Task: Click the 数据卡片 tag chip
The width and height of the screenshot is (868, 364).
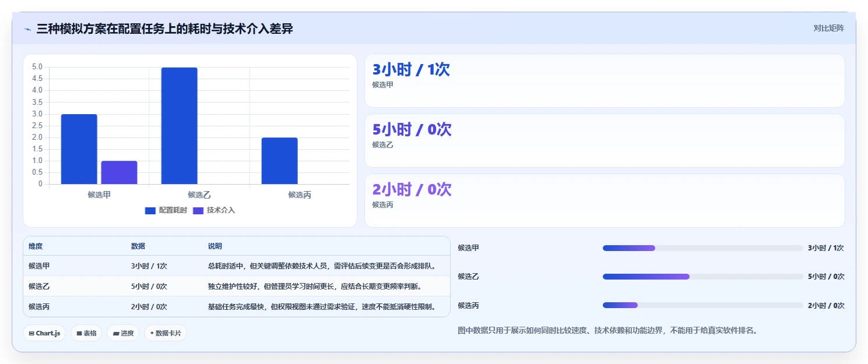Action: [166, 333]
